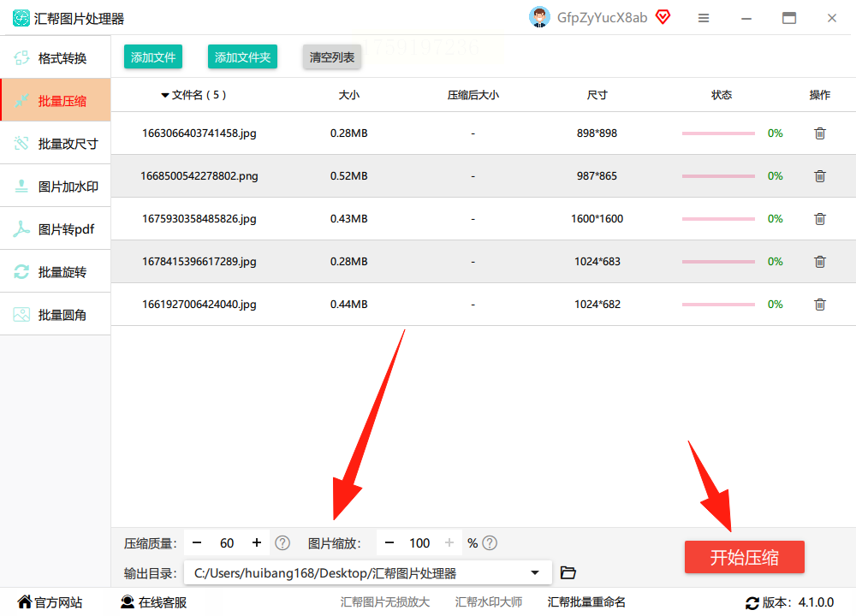
Task: Open 图片加水印 sidebar tab
Action: tap(55, 186)
